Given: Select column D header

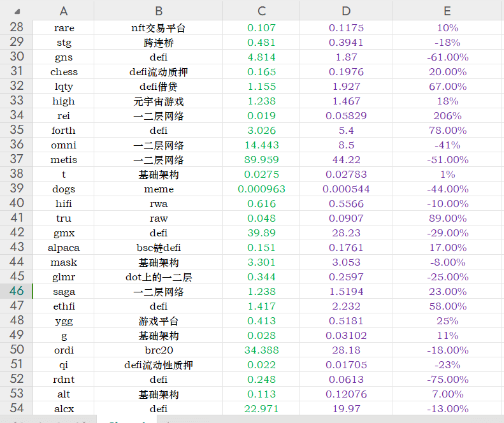Looking at the screenshot, I should tap(346, 11).
